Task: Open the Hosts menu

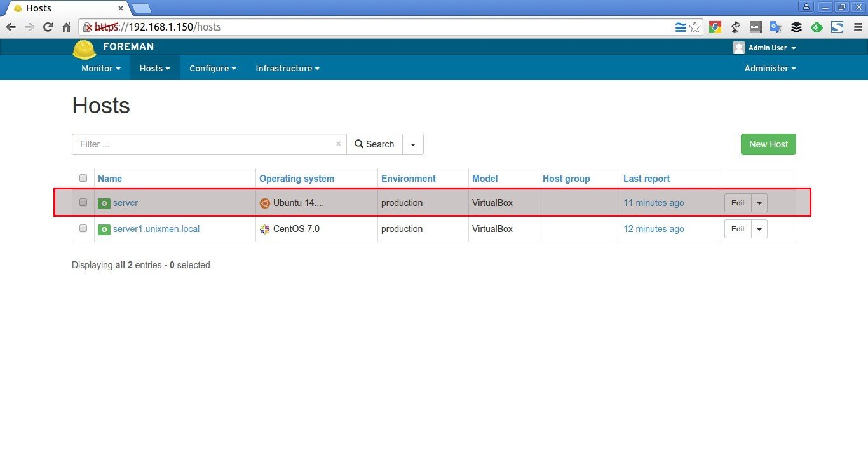Action: (x=155, y=68)
